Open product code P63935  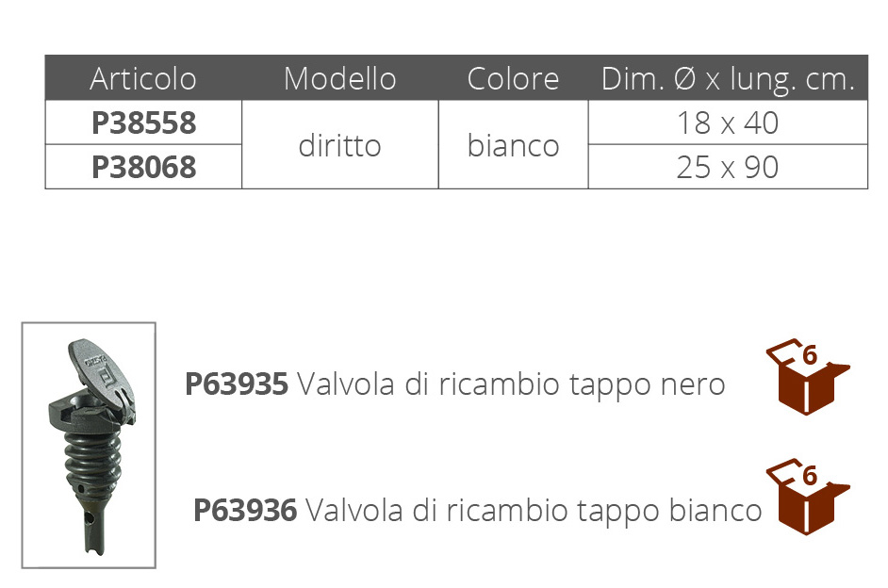(237, 384)
